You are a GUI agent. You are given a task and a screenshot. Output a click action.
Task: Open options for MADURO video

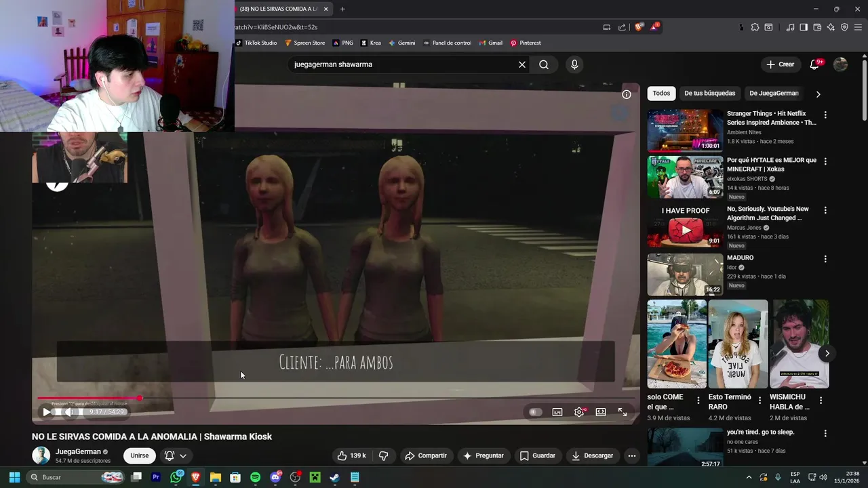[x=825, y=259]
